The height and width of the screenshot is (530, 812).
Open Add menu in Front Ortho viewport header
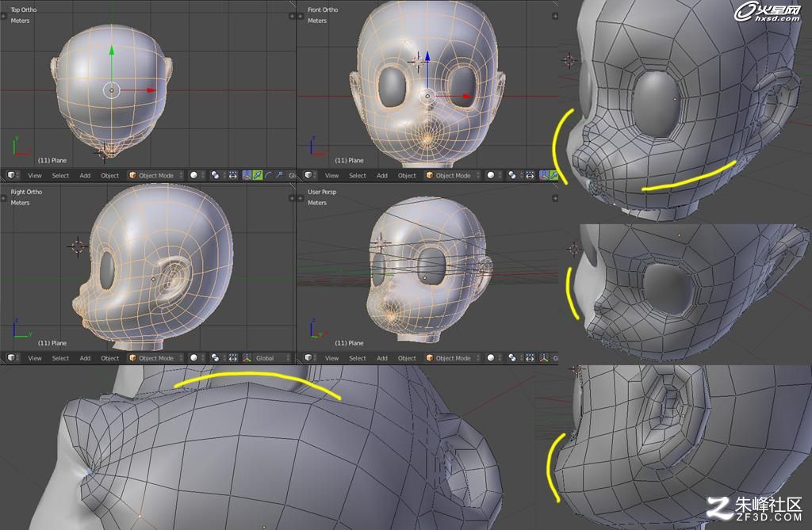[382, 175]
